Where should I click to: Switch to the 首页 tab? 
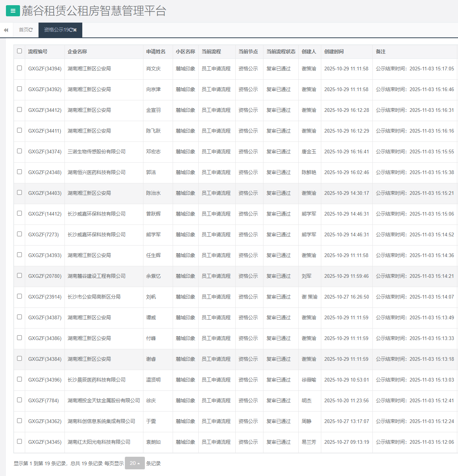pos(23,30)
